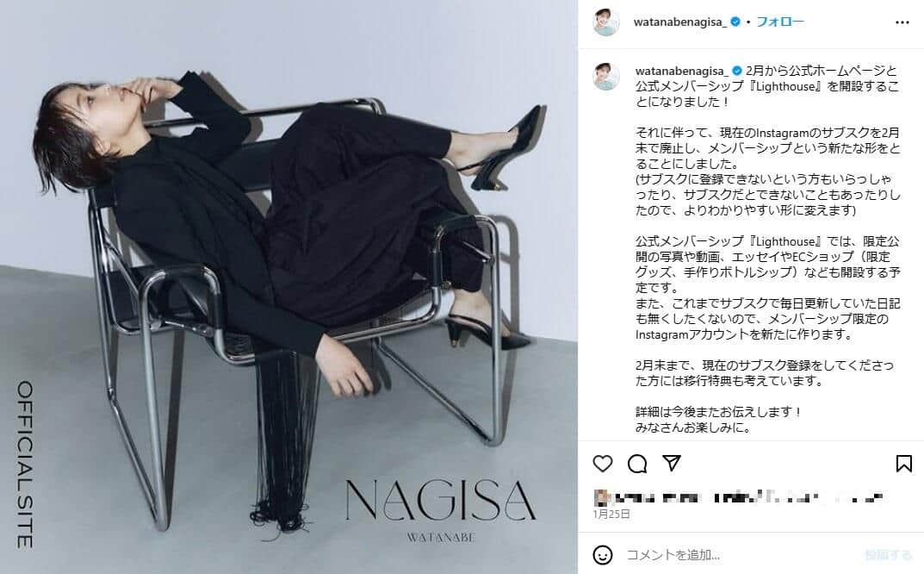This screenshot has width=924, height=574.
Task: Open comments with the speech bubble icon
Action: [x=637, y=464]
